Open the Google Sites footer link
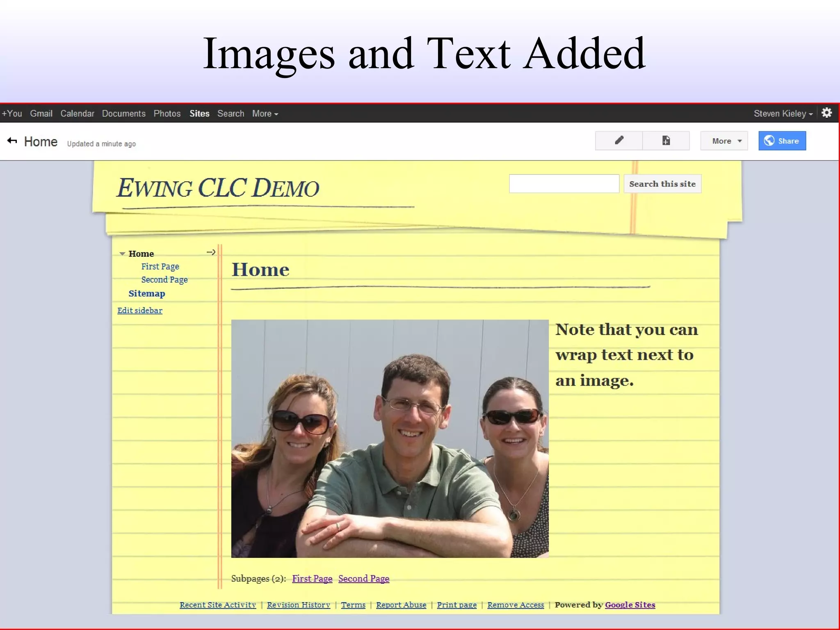Image resolution: width=840 pixels, height=630 pixels. point(630,605)
